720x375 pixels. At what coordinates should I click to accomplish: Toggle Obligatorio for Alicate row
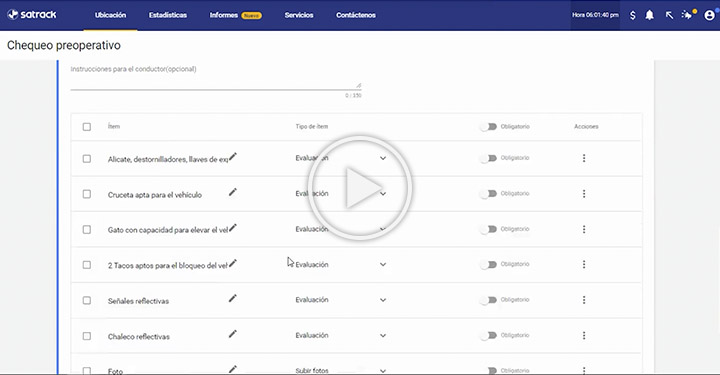[x=489, y=158]
